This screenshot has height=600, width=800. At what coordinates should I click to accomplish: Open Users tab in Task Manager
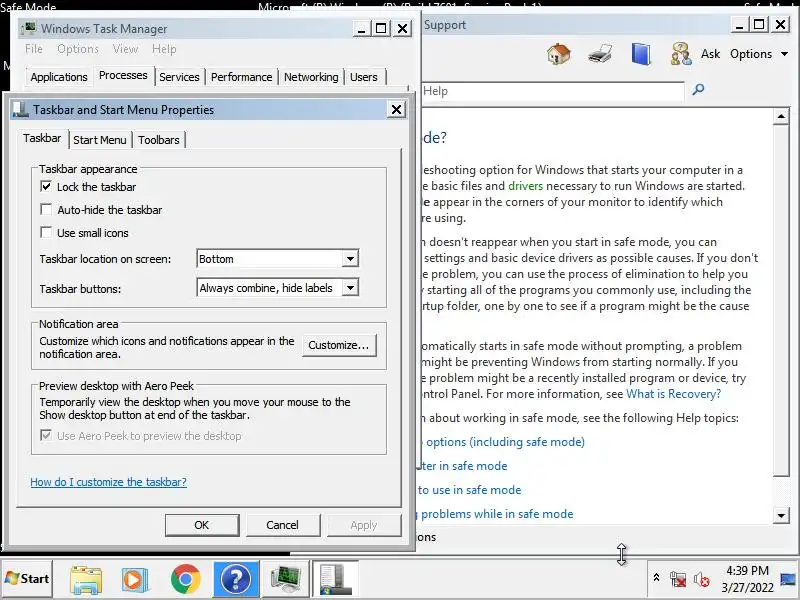[x=364, y=77]
